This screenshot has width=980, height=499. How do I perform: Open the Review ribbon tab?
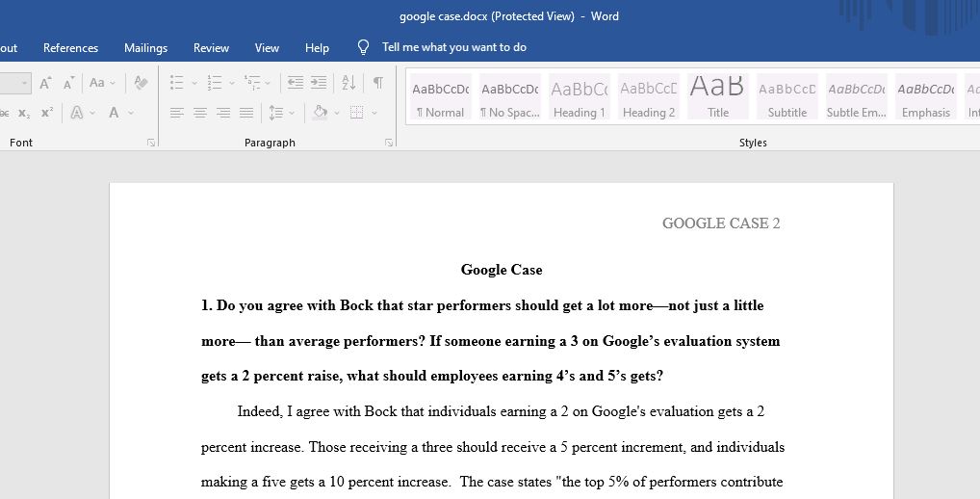[211, 47]
